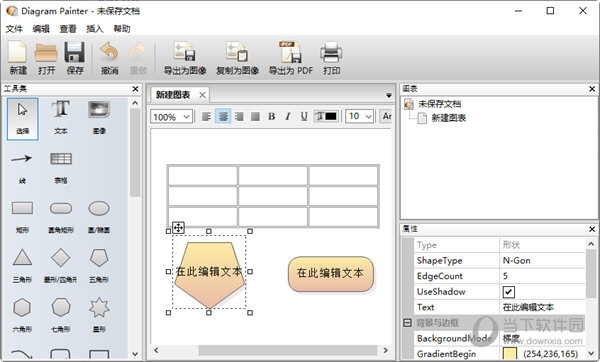The image size is (600, 362).
Task: Select 新建图表 in the diagram tree
Action: [x=448, y=118]
